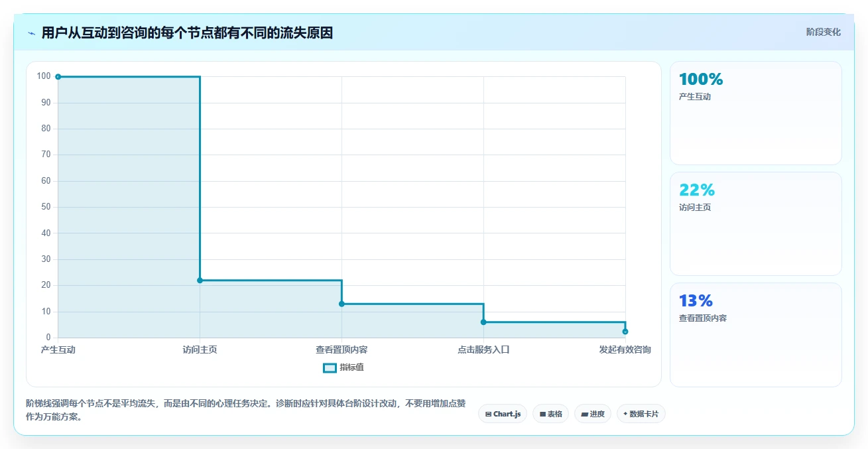
Task: Select the 表格 pill
Action: 550,414
